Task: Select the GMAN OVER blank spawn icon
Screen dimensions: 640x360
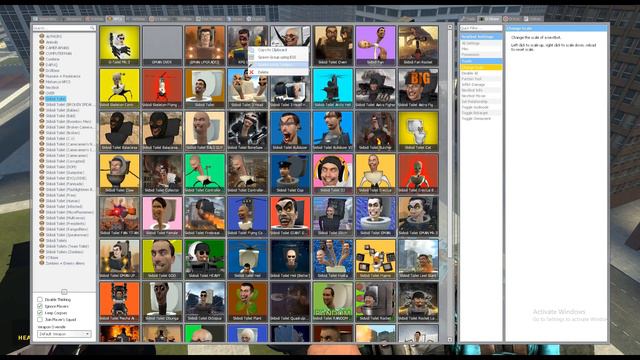Action: click(162, 46)
